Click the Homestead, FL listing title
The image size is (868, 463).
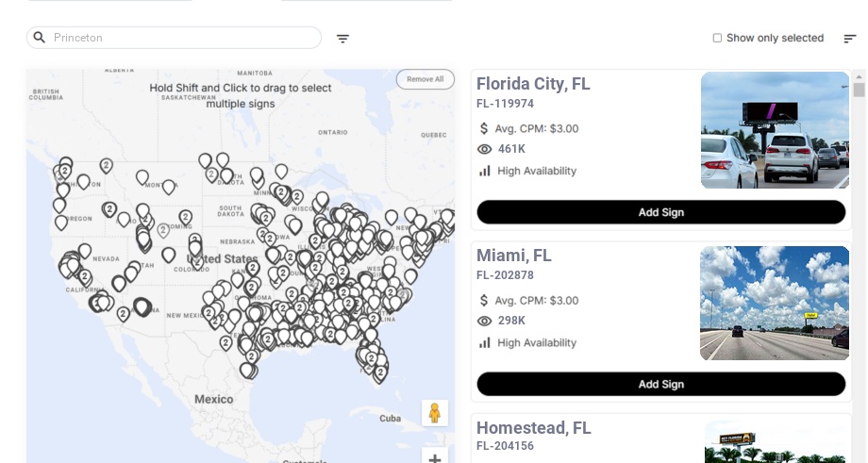pos(533,428)
